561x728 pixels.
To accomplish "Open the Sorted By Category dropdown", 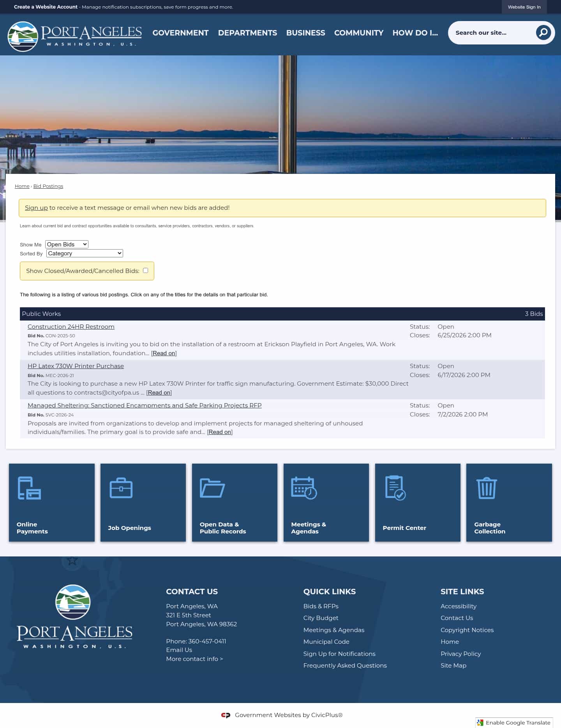I will pyautogui.click(x=85, y=253).
